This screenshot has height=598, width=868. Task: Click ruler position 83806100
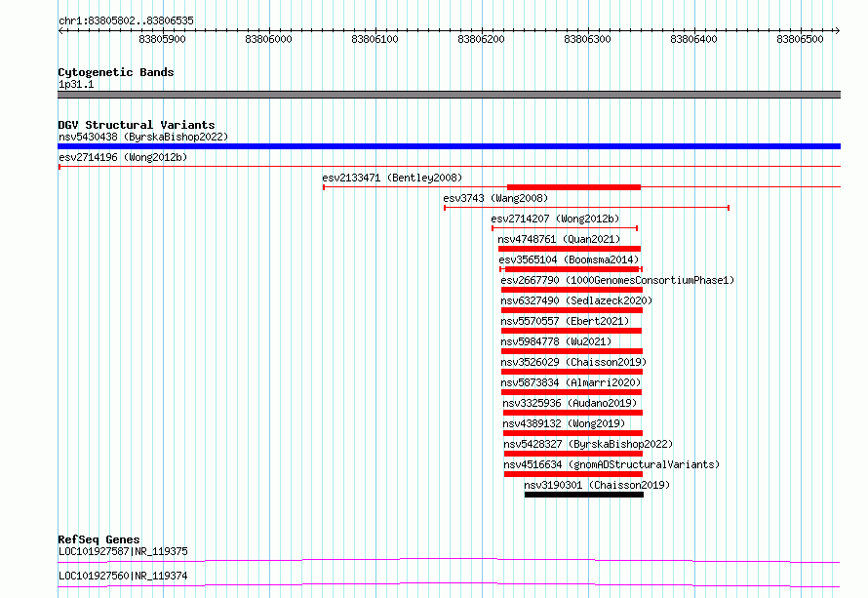tap(375, 39)
